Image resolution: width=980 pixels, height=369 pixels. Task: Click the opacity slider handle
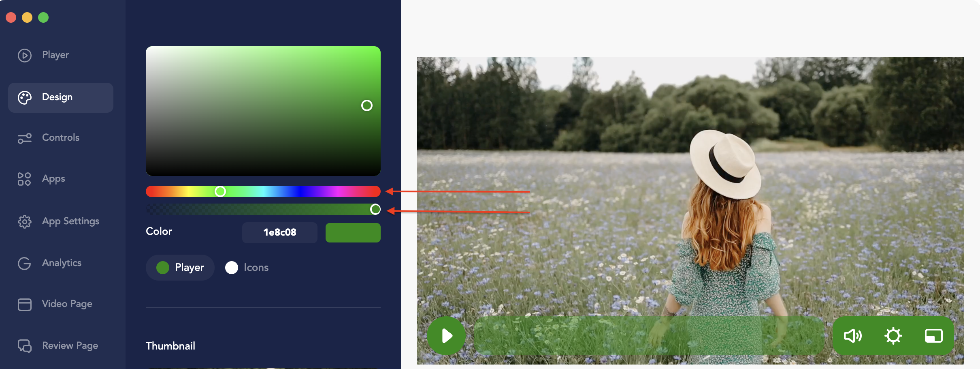pyautogui.click(x=375, y=209)
